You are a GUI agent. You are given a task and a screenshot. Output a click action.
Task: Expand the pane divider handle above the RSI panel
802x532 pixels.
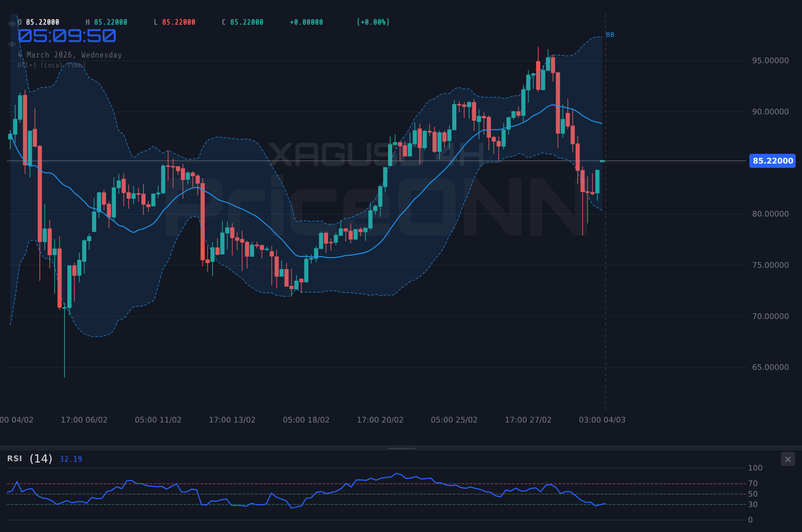pos(401,448)
